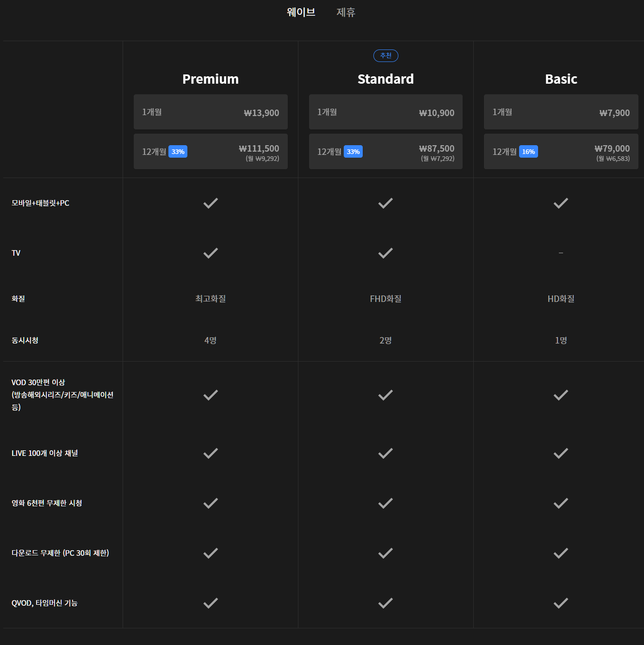This screenshot has height=645, width=644.
Task: Click the Premium checkmark in TV row
Action: coord(211,253)
